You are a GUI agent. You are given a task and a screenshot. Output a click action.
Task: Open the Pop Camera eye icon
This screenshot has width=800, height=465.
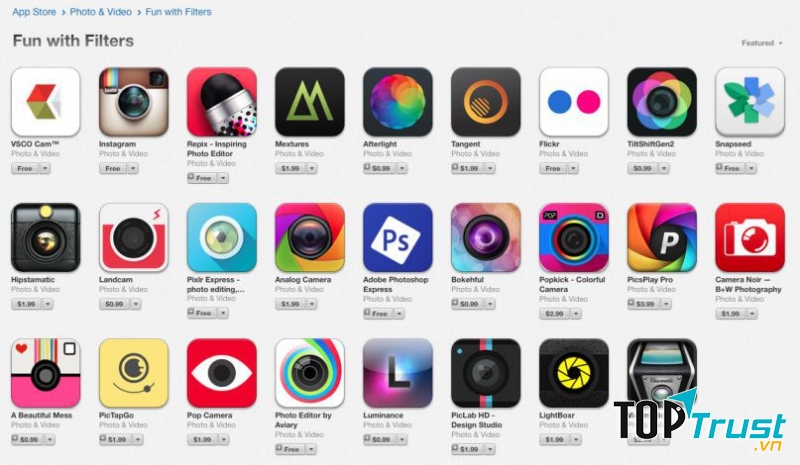[x=222, y=373]
